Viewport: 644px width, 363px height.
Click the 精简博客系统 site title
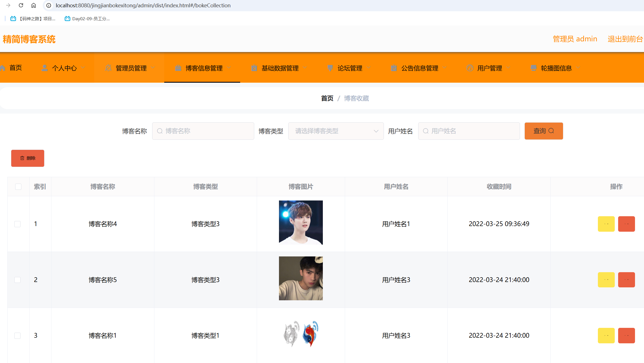click(x=29, y=39)
